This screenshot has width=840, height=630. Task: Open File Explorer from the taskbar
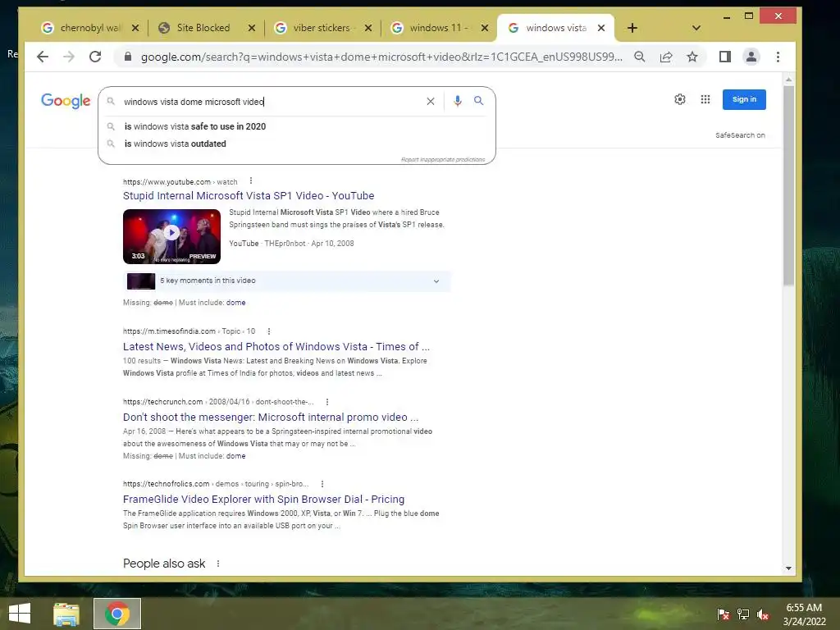66,614
